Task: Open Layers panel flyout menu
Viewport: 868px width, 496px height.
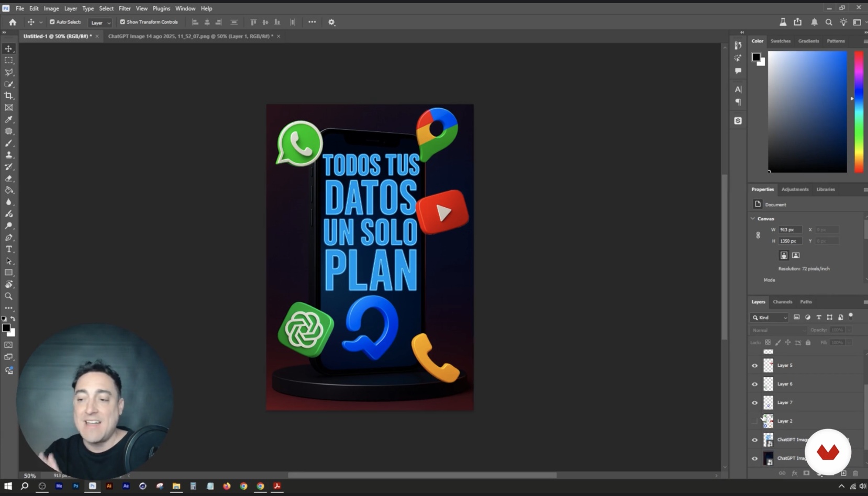Action: click(865, 302)
